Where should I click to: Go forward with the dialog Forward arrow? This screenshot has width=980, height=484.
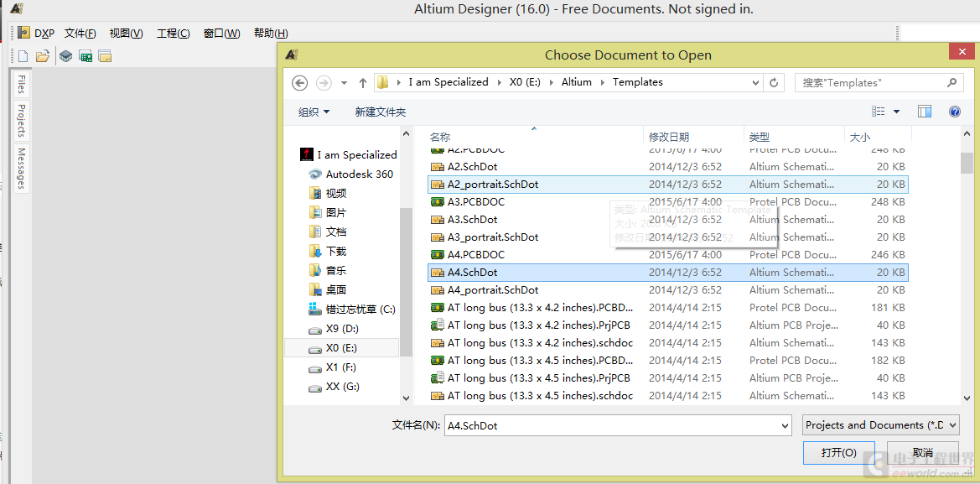tap(324, 82)
